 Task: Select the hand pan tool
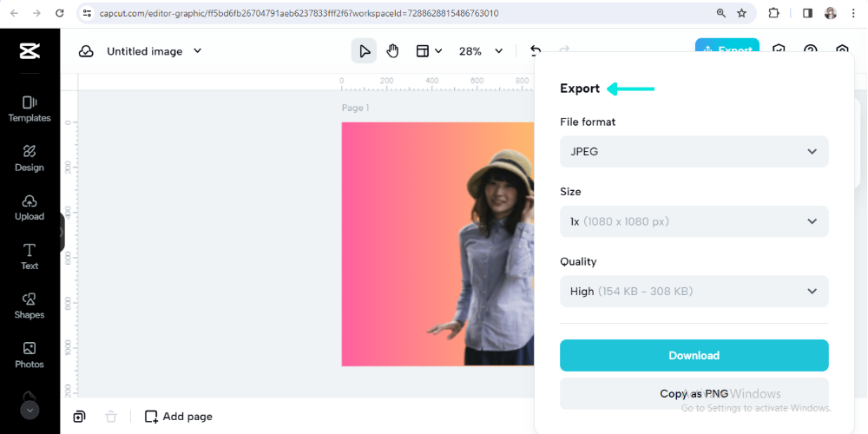click(392, 51)
